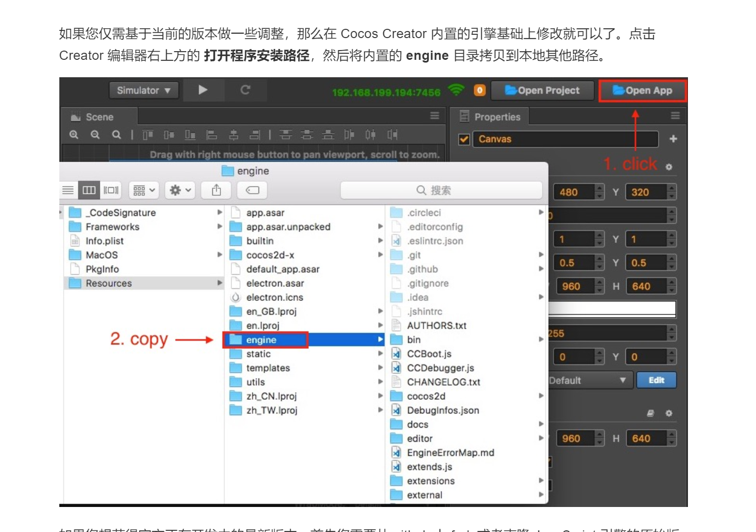Open the Finder action gear menu

click(180, 190)
